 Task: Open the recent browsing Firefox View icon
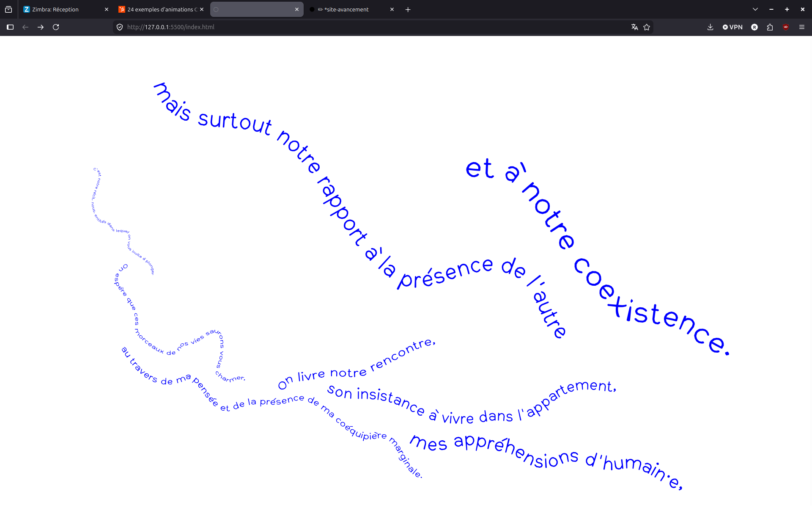pyautogui.click(x=8, y=9)
